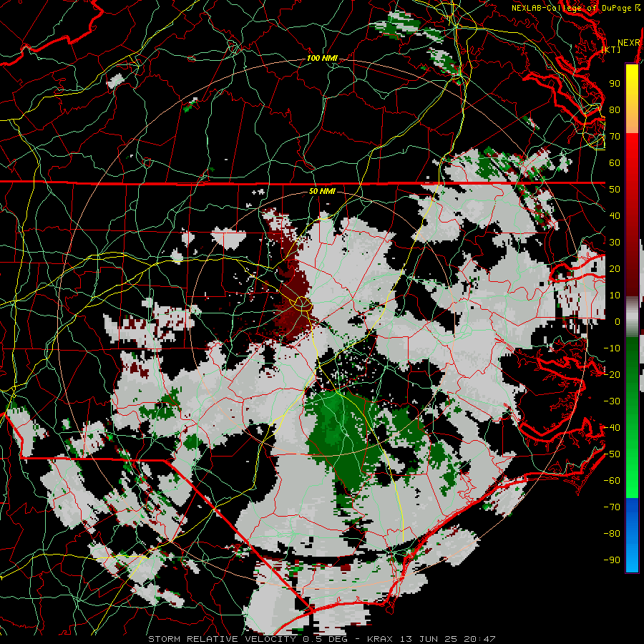Select the -30 value on velocity scale
The width and height of the screenshot is (644, 644).
point(612,401)
